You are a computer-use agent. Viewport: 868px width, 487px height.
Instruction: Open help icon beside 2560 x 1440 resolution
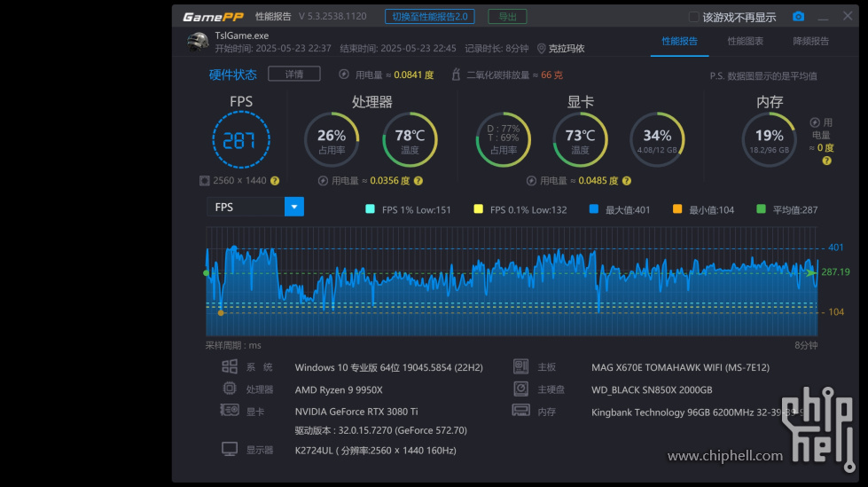click(275, 181)
